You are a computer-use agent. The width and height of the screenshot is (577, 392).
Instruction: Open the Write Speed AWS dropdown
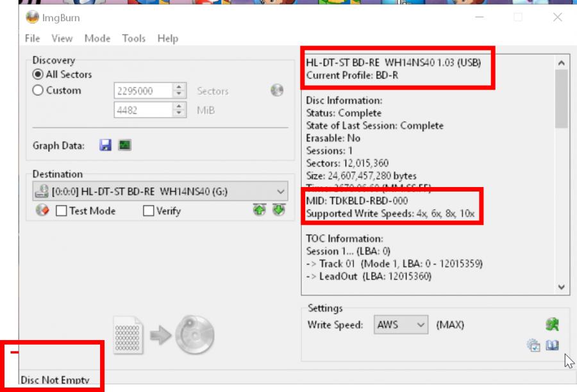401,325
